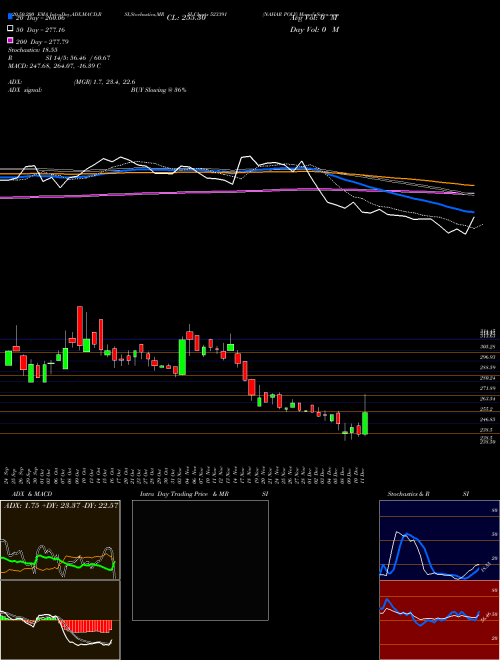Click 'Intra Day Trading Price & MR' panel title
This screenshot has height=660, width=500.
point(184,494)
